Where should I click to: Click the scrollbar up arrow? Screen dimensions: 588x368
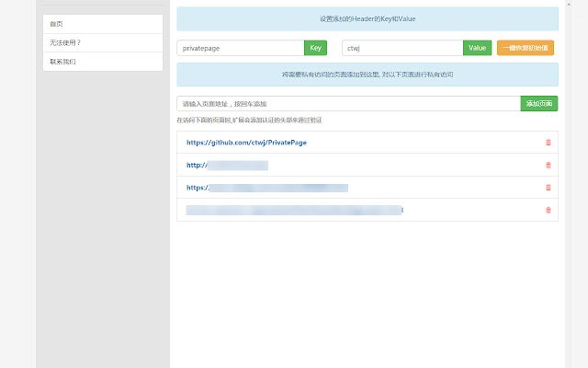[569, 5]
